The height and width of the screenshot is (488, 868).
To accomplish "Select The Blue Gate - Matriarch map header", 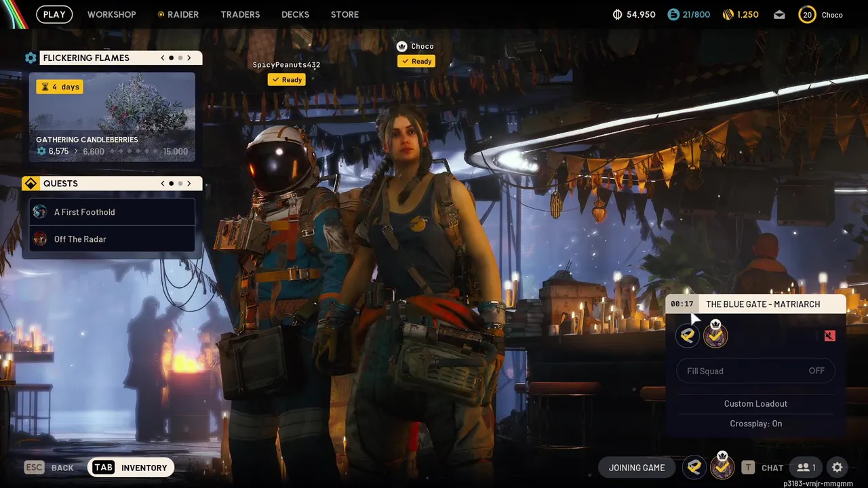I will pos(763,304).
